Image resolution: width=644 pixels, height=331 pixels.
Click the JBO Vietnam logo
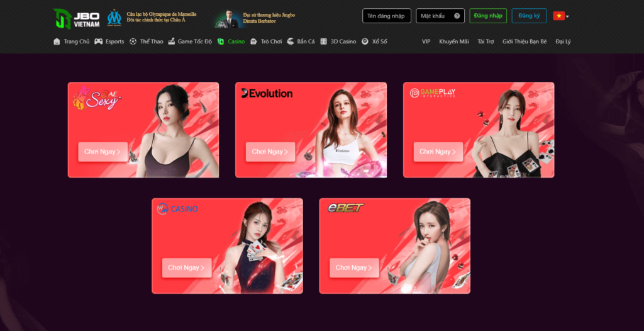75,18
